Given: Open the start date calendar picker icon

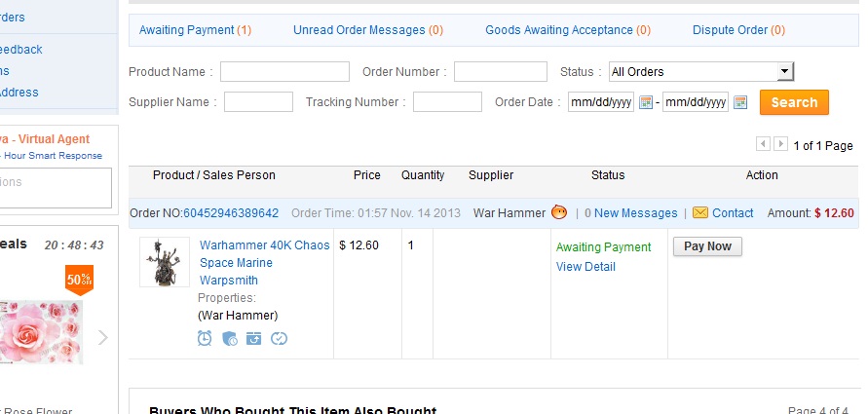Looking at the screenshot, I should click(646, 102).
